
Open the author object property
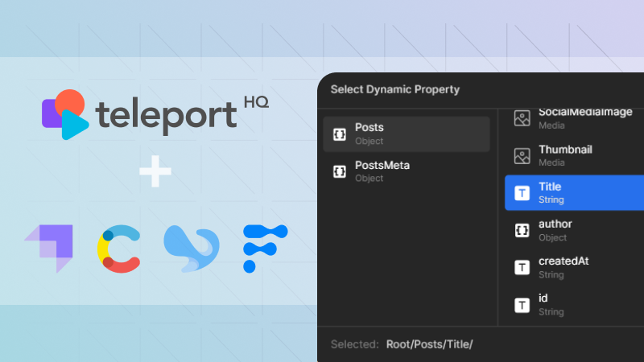pos(574,230)
